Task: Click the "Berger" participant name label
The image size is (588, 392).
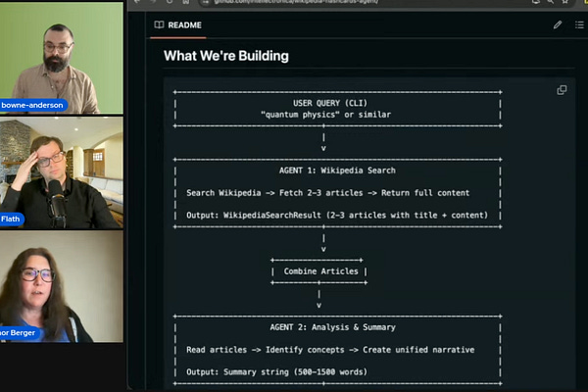Action: point(18,333)
